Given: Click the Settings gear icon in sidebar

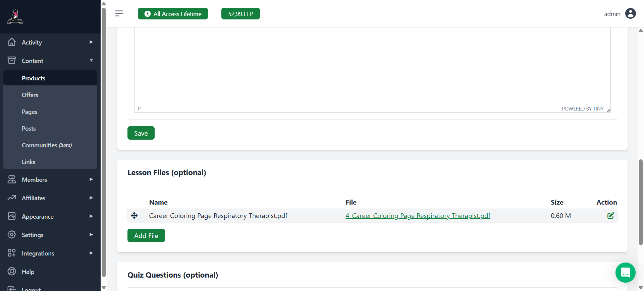Looking at the screenshot, I should click(x=12, y=234).
